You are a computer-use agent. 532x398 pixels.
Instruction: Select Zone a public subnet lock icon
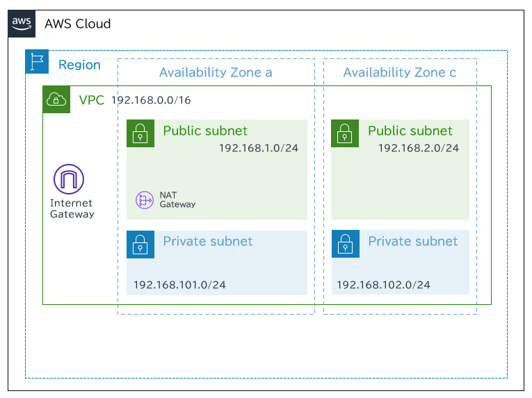(140, 133)
